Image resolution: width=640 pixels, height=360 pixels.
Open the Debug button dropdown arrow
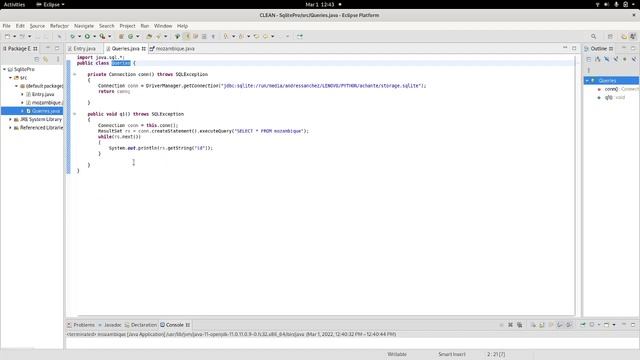[x=79, y=36]
